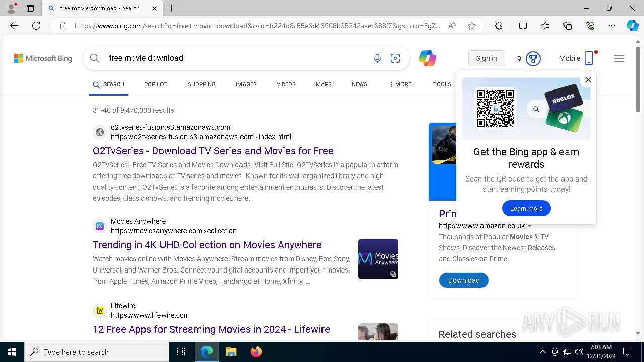644x362 pixels.
Task: Click the magnifier icon in the search box
Action: click(94, 58)
